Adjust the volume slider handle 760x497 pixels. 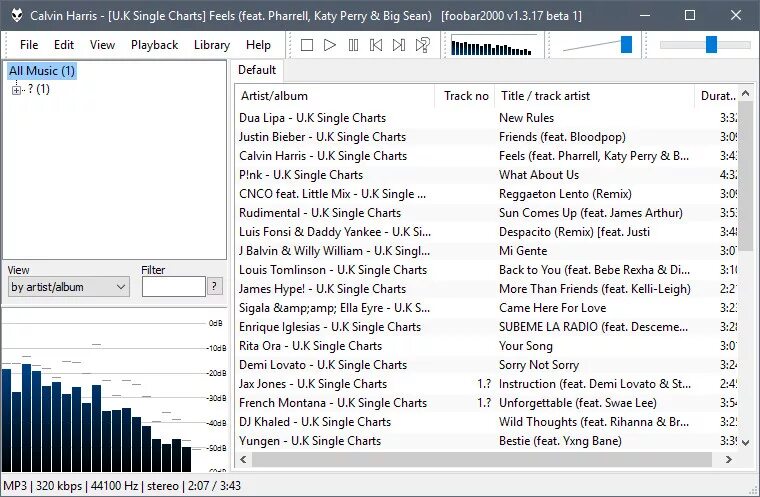(x=626, y=45)
